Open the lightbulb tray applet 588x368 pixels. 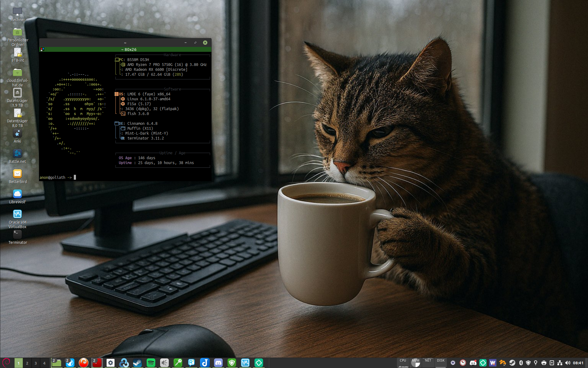click(x=536, y=363)
